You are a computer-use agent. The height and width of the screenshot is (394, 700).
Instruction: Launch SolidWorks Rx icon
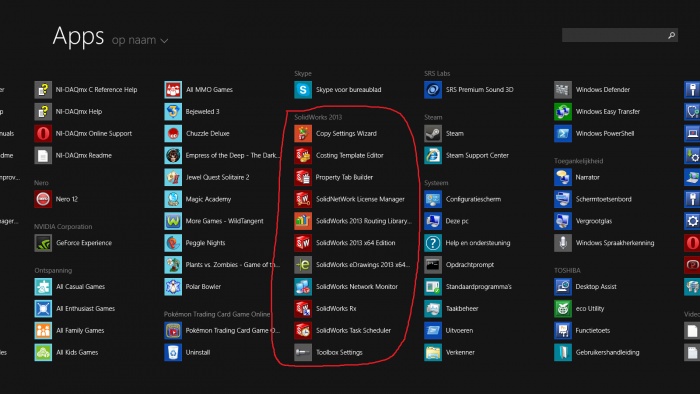click(303, 308)
